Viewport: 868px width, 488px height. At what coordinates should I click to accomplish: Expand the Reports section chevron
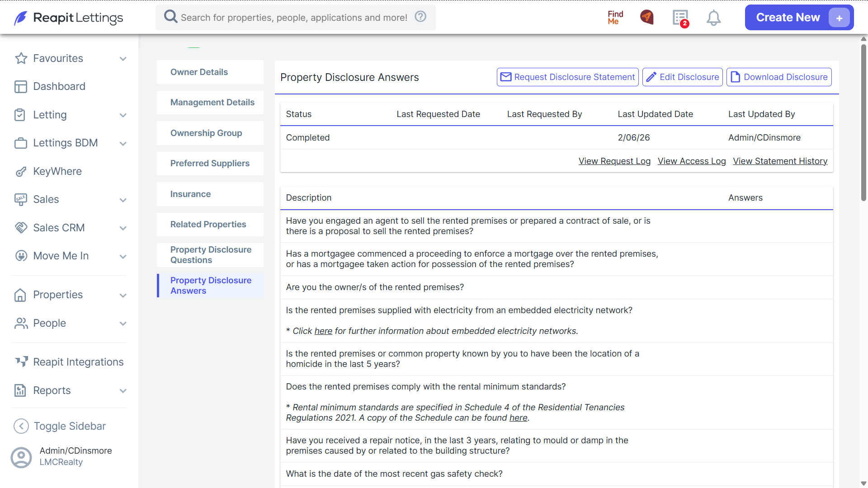pos(123,391)
